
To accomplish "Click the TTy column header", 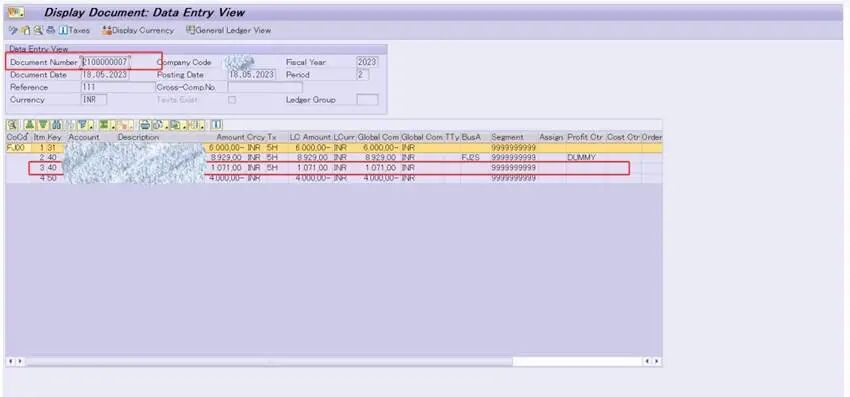I will 452,138.
